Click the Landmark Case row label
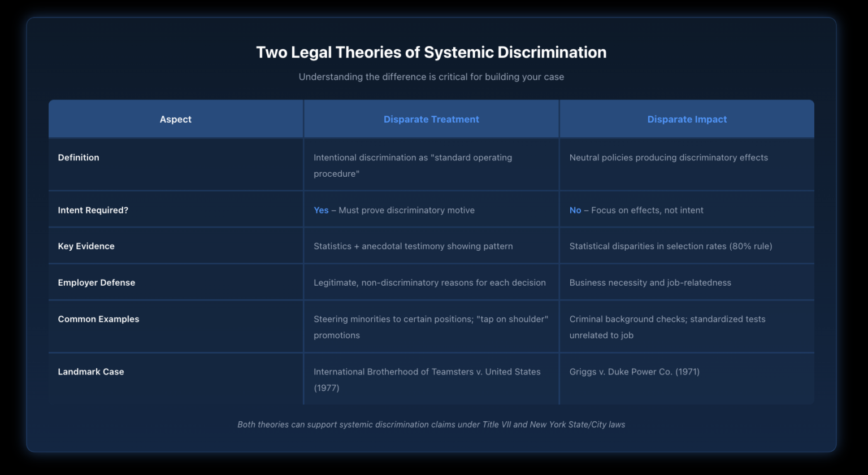 coord(91,372)
